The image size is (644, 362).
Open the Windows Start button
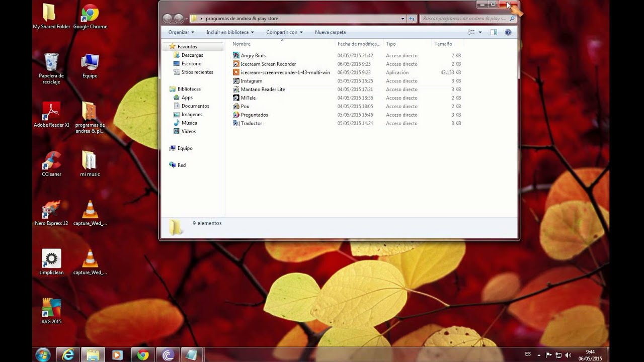(x=43, y=354)
